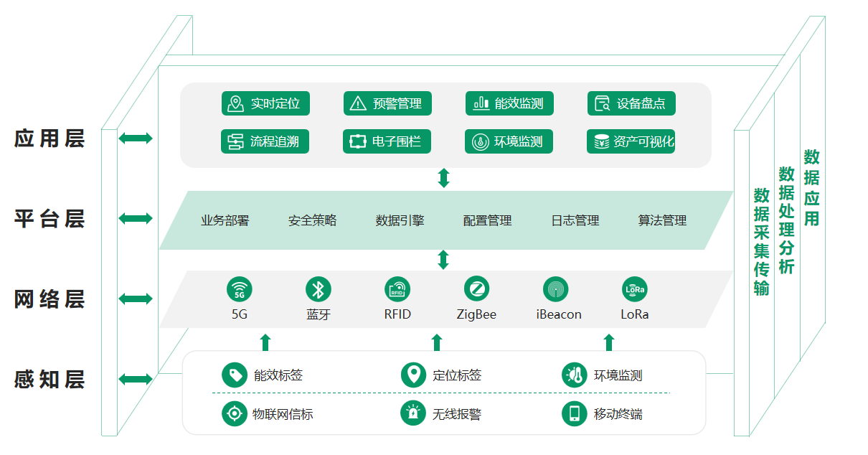Toggle the 电子围栏 function
This screenshot has height=455, width=868.
point(386,141)
